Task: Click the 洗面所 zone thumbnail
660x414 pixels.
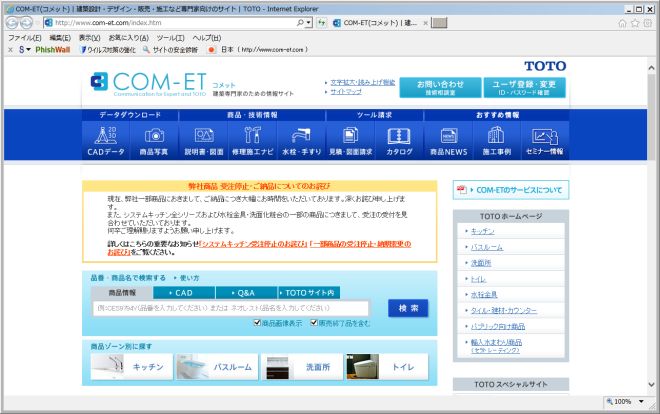Action: pyautogui.click(x=302, y=367)
